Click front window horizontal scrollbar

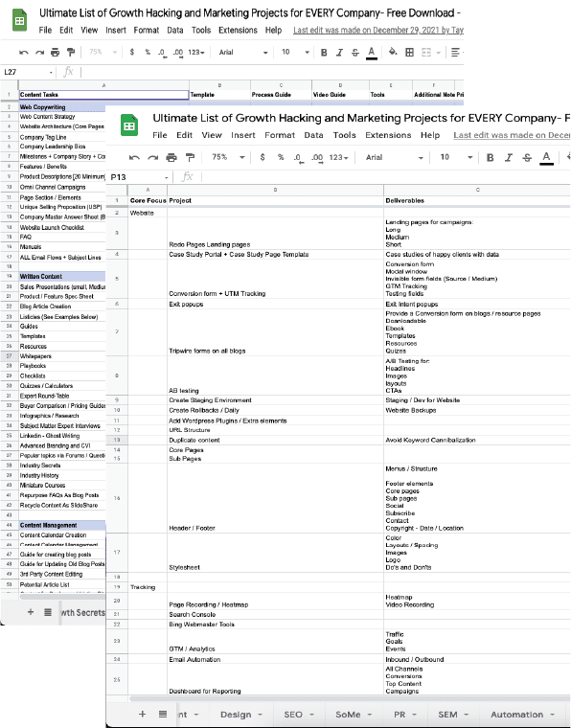[x=351, y=698]
